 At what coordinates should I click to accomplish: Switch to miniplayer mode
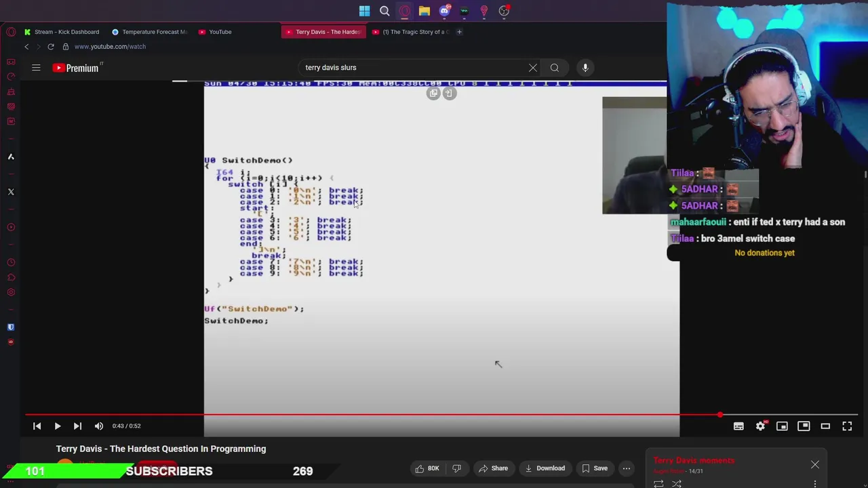[x=782, y=426]
